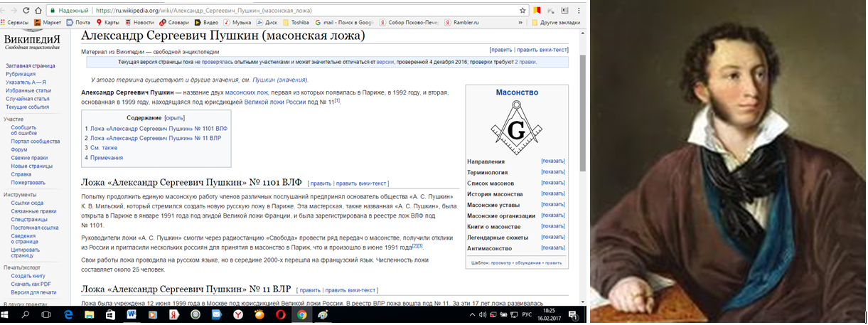Expand the Направления section with показать
Screen dimensions: 868x325
point(552,161)
